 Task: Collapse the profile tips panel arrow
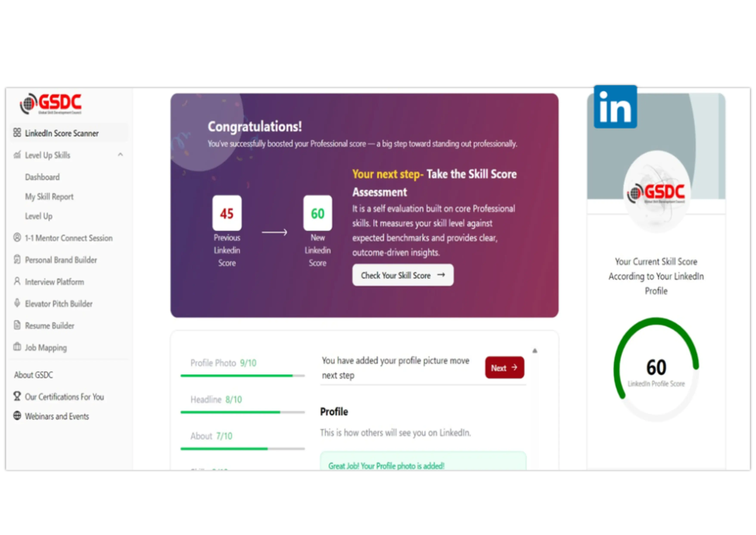click(535, 351)
